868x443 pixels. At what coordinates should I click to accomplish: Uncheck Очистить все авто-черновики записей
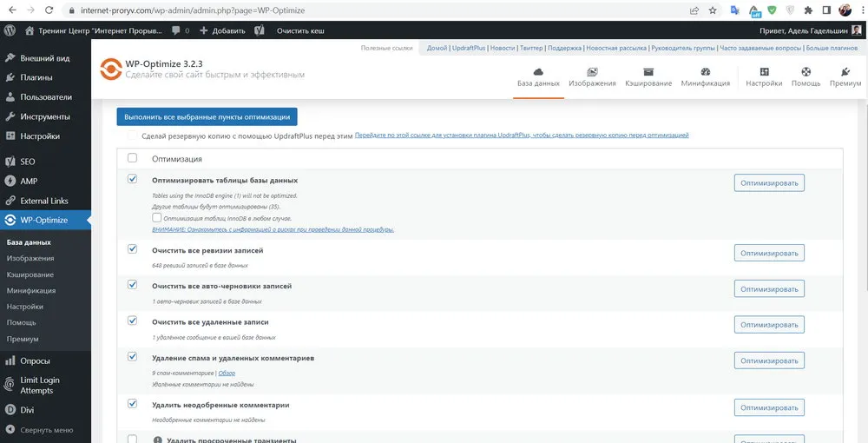tap(132, 285)
